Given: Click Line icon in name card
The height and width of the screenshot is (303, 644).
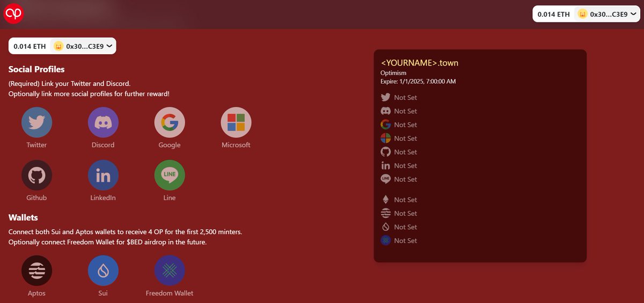Looking at the screenshot, I should coord(385,179).
